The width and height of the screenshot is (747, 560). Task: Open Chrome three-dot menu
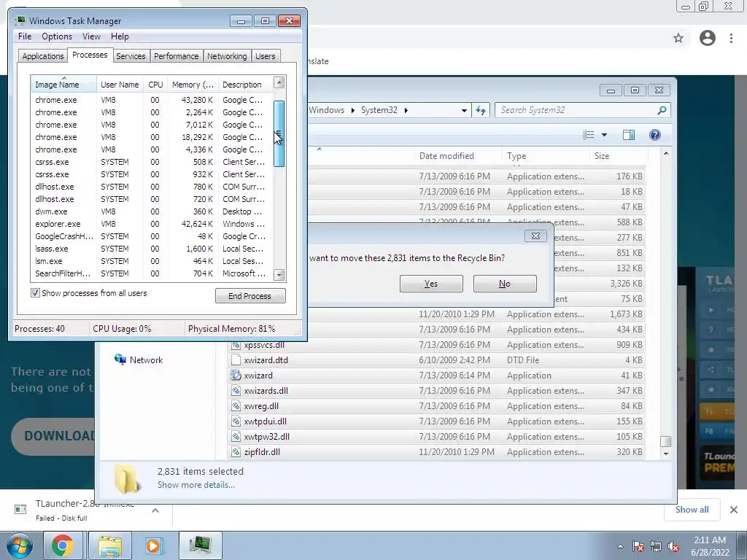point(731,38)
